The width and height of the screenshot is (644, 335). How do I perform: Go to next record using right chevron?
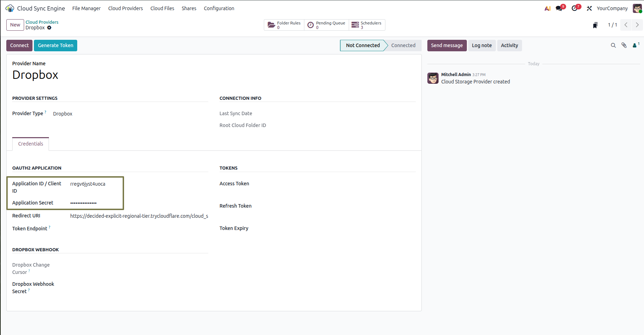(x=637, y=25)
